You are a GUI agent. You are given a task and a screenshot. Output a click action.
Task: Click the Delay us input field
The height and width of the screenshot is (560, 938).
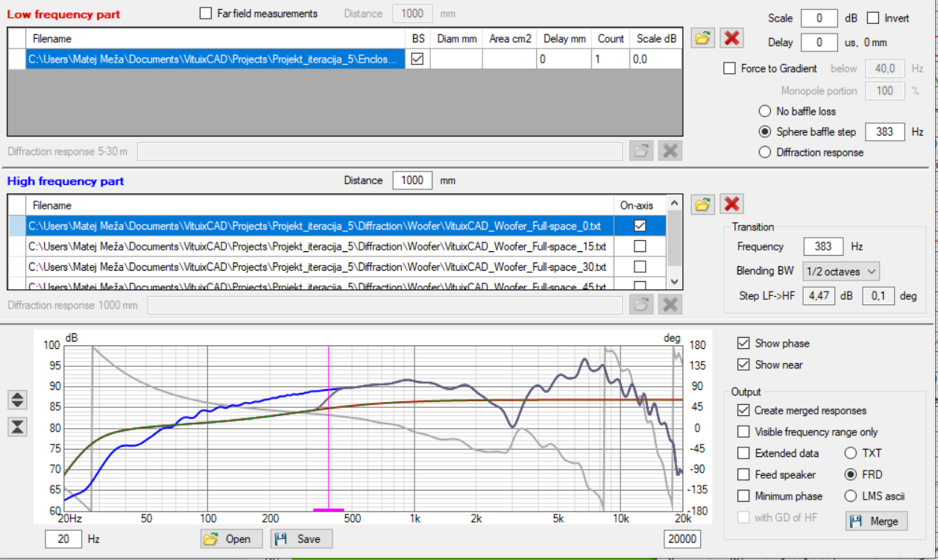click(819, 43)
